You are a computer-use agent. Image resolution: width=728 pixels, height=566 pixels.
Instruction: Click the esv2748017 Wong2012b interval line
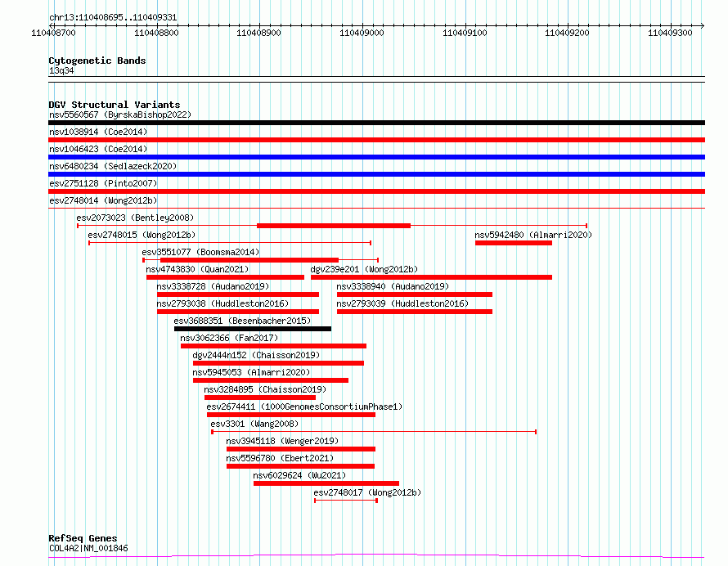[x=346, y=501]
